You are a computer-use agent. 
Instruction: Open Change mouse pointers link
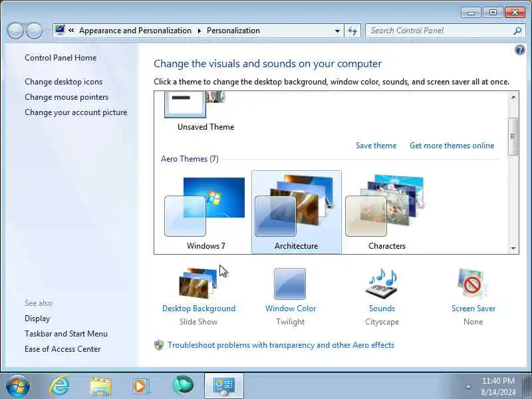[x=66, y=97]
